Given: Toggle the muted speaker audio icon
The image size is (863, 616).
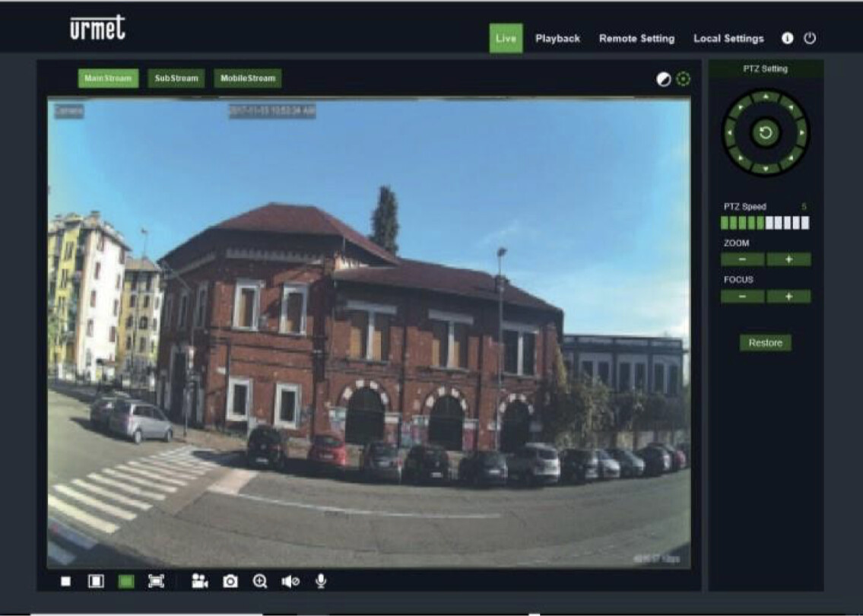Looking at the screenshot, I should coord(290,582).
